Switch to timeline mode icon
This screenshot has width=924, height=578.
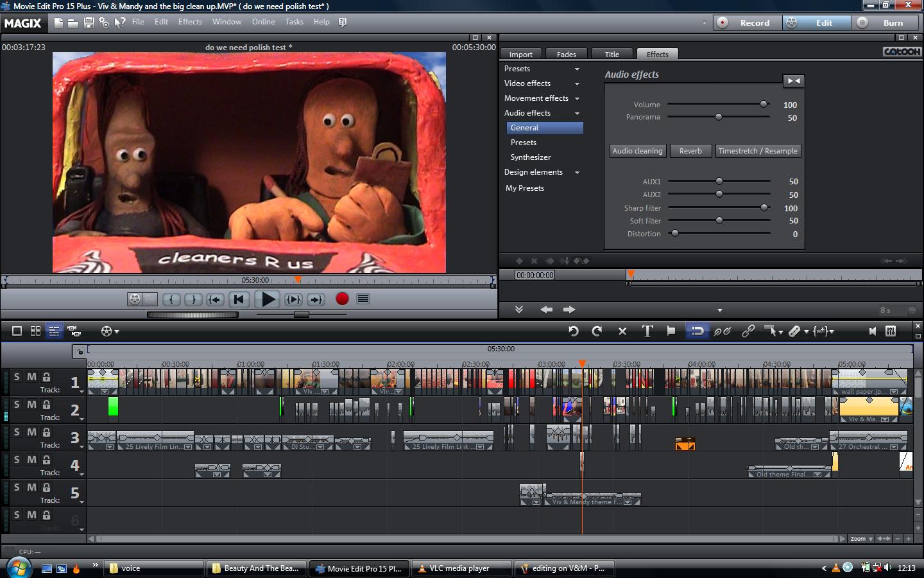(55, 331)
